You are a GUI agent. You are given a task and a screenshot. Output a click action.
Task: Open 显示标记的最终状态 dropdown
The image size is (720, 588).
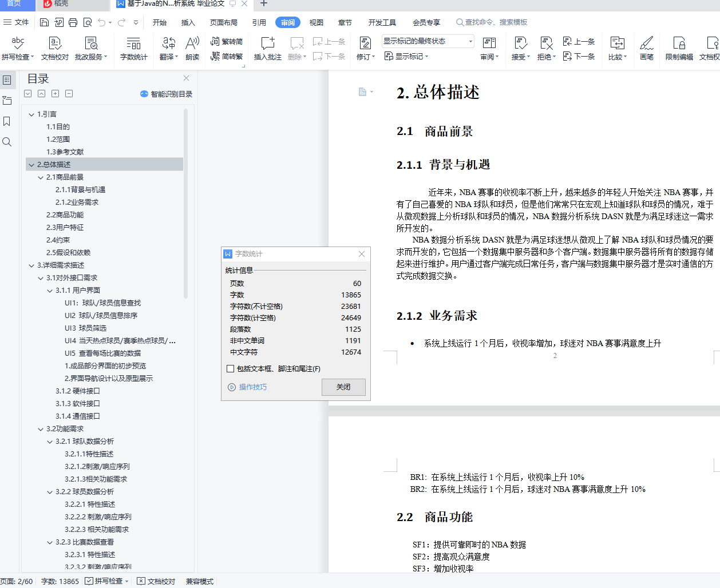coord(428,41)
